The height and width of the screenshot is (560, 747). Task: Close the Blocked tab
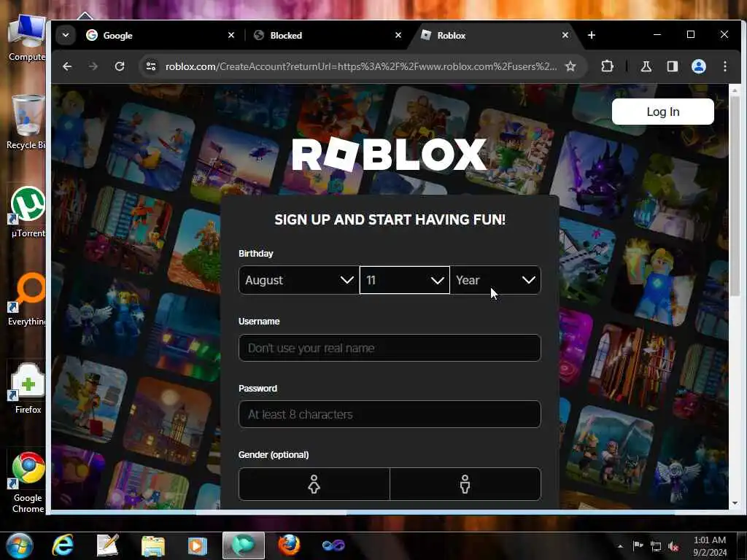[x=398, y=35]
